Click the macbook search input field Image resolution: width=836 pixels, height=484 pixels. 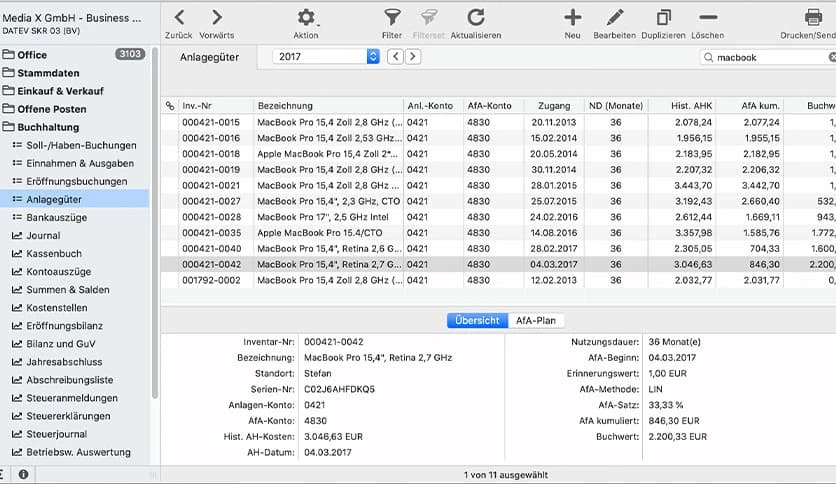770,57
